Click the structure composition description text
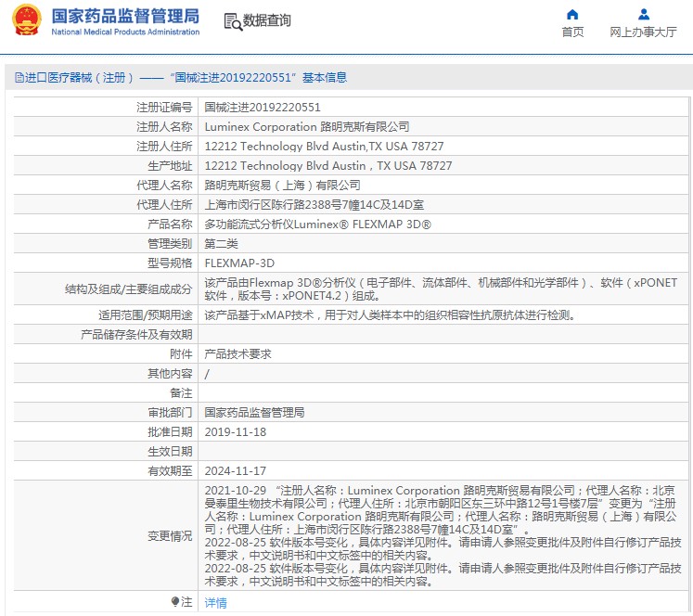Screen dimensions: 693x616 coord(441,289)
